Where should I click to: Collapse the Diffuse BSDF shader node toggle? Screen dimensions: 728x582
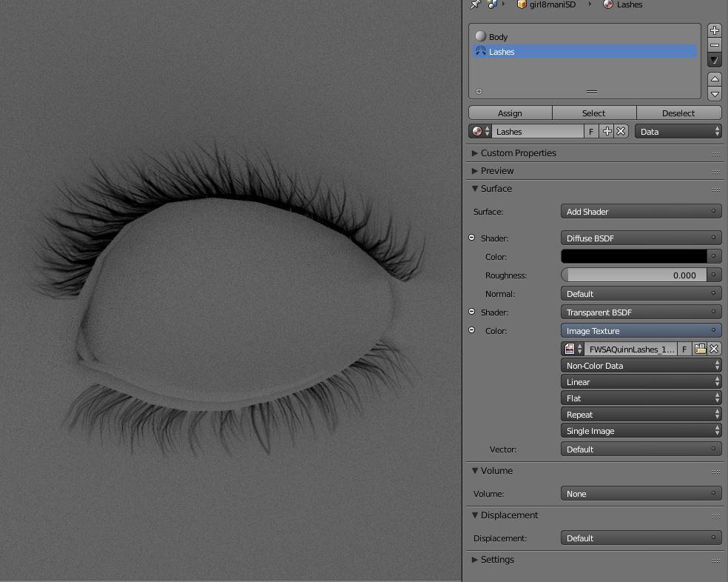click(x=472, y=238)
